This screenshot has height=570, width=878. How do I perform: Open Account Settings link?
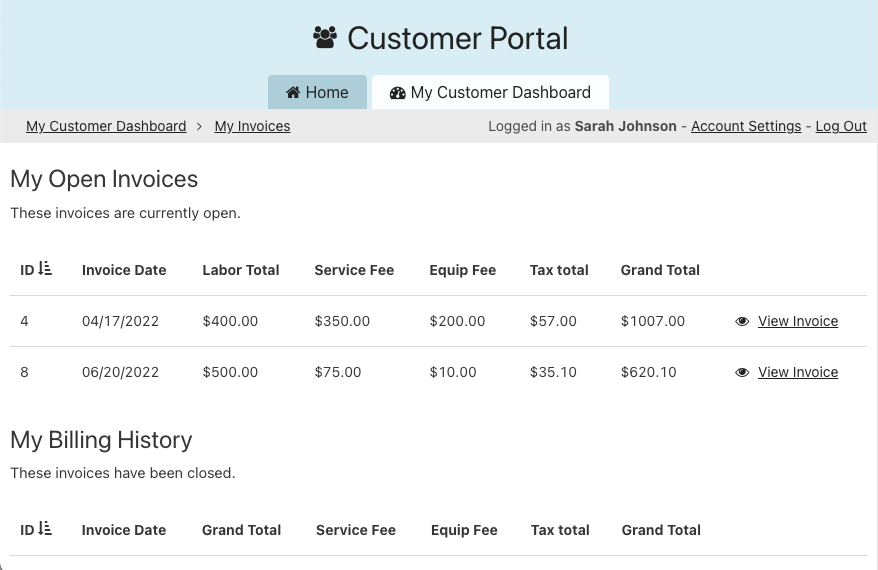coord(745,126)
